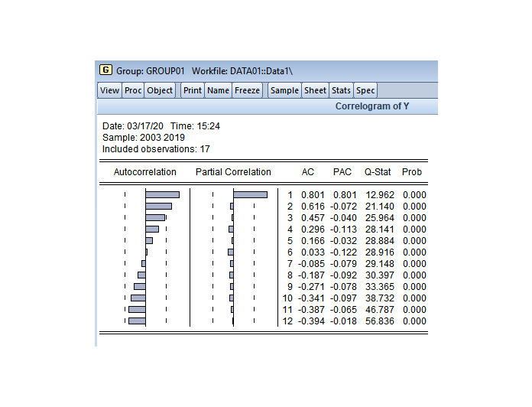Viewport: 532px width, 407px height.
Task: Switch to Sheet view
Action: coord(315,90)
